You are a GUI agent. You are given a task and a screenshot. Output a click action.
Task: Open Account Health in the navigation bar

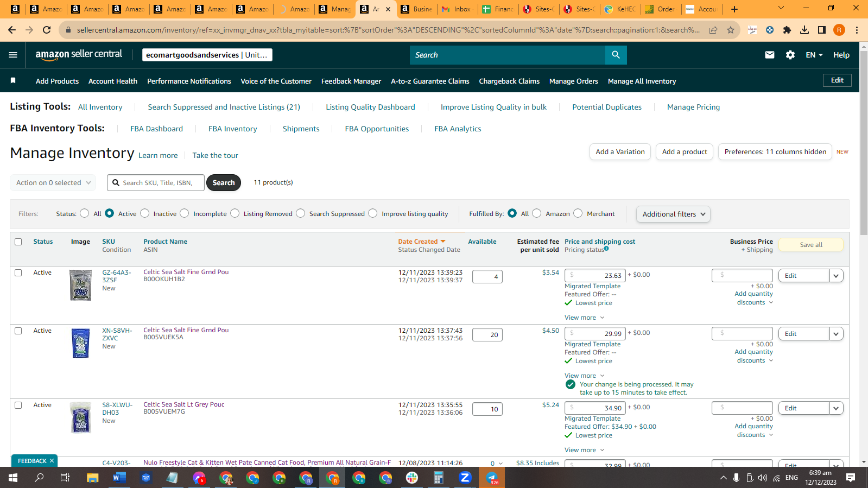point(113,81)
